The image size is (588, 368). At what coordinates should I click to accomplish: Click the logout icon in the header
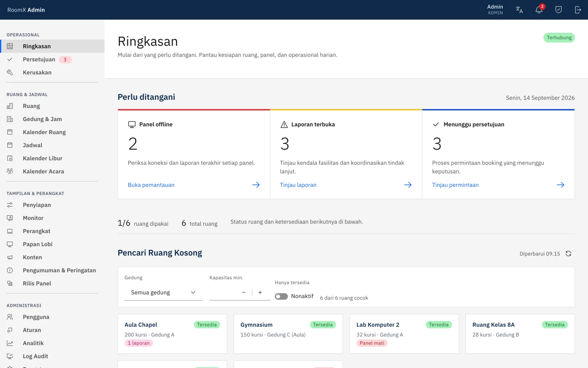tap(578, 10)
